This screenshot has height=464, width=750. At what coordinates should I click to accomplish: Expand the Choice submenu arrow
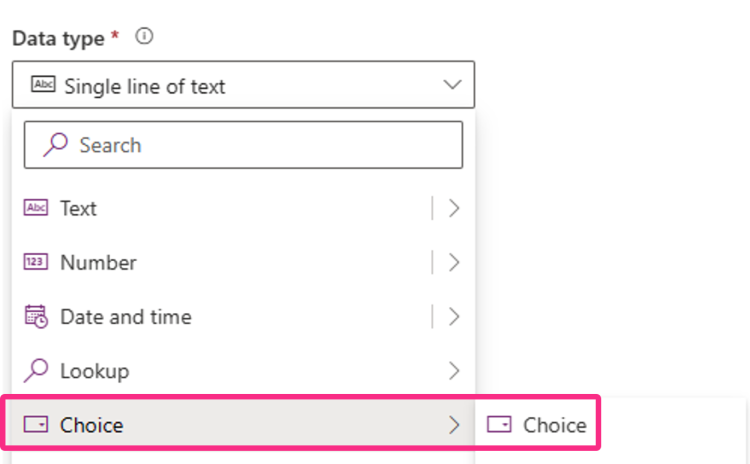(x=454, y=425)
